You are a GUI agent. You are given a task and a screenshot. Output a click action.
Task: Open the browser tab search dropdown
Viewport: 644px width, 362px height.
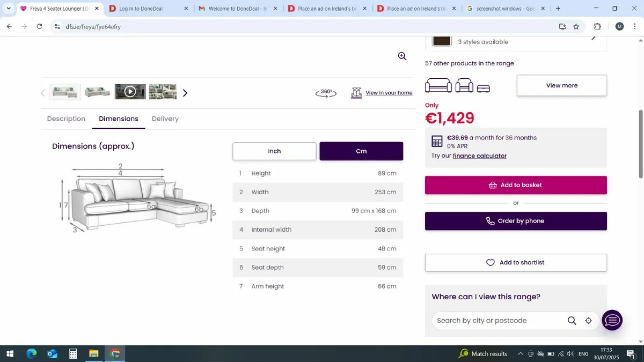coord(9,9)
